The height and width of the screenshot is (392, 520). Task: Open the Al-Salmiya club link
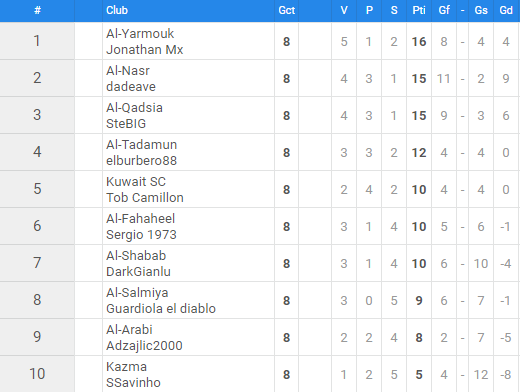pyautogui.click(x=137, y=293)
